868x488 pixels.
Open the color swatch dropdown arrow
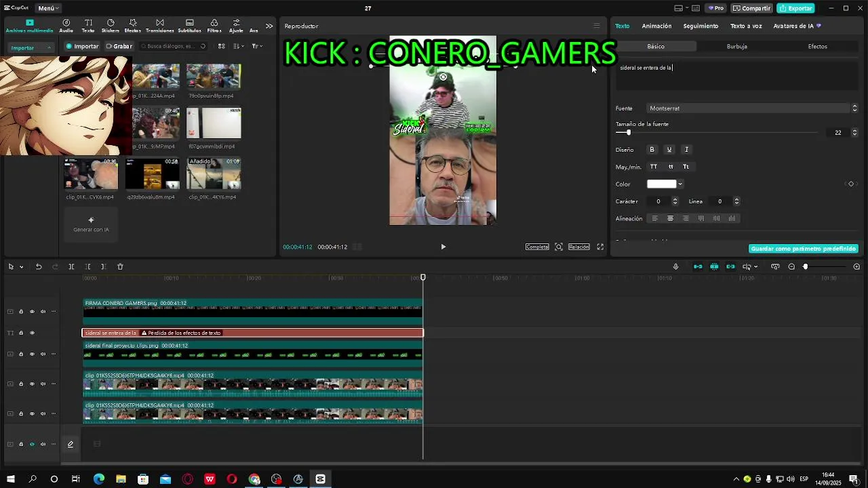[680, 184]
